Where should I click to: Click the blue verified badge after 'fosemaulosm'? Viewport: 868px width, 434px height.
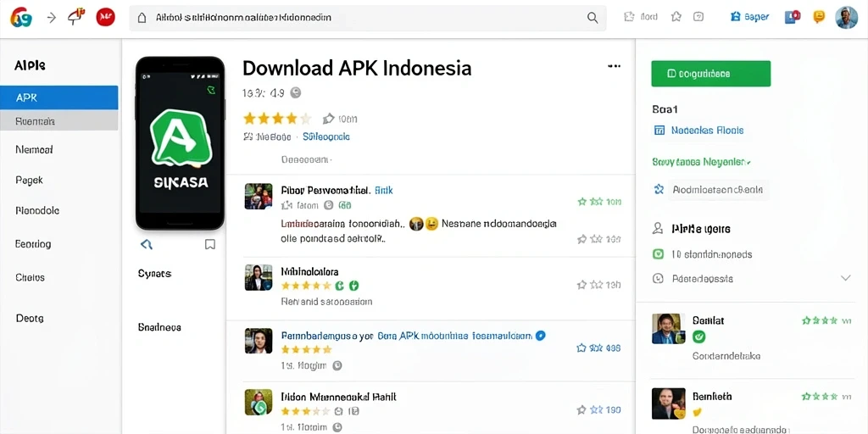click(x=541, y=336)
